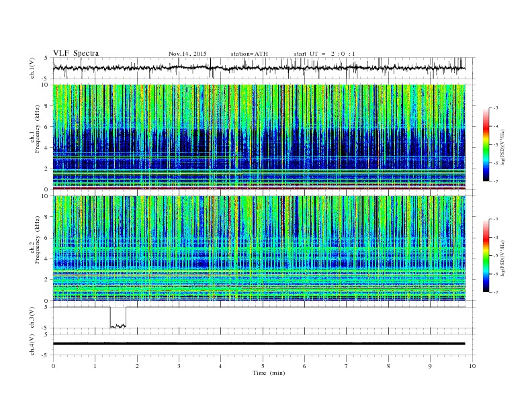Click the -7 label on lower color bar
Viewport: 532px width, 411px height.
(x=495, y=292)
